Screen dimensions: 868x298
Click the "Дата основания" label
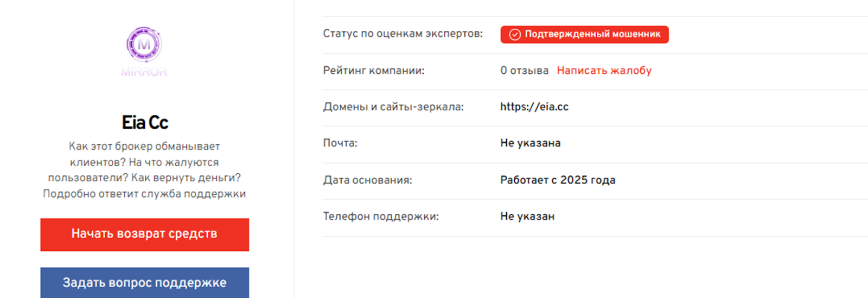(367, 180)
